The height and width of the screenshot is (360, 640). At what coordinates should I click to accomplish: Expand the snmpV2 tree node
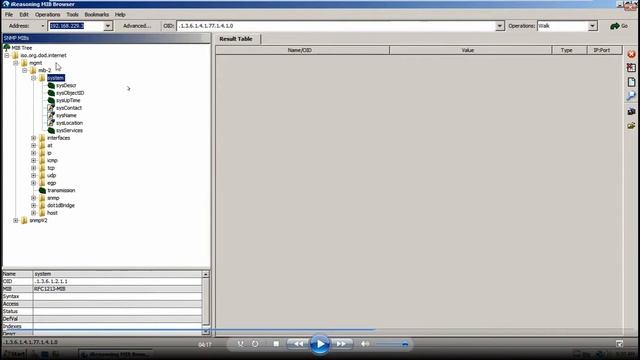click(16, 220)
